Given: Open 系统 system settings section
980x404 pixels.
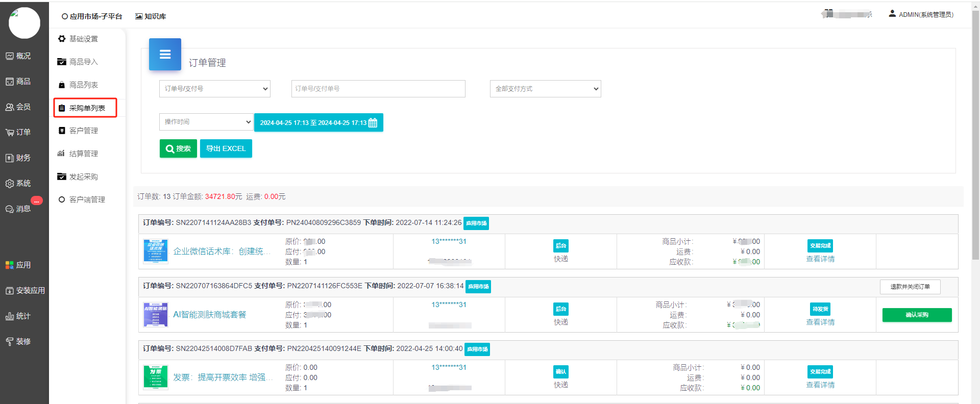Looking at the screenshot, I should pyautogui.click(x=18, y=184).
